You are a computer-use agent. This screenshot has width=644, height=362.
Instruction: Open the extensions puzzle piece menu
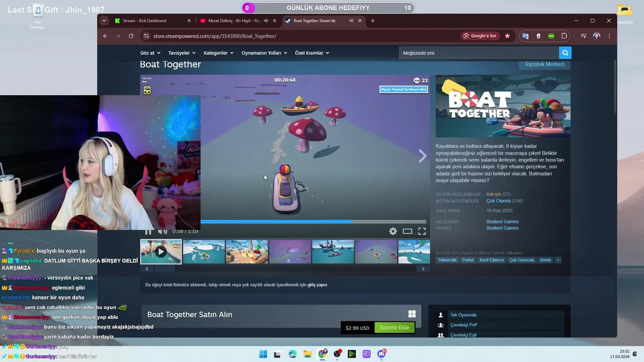[565, 36]
